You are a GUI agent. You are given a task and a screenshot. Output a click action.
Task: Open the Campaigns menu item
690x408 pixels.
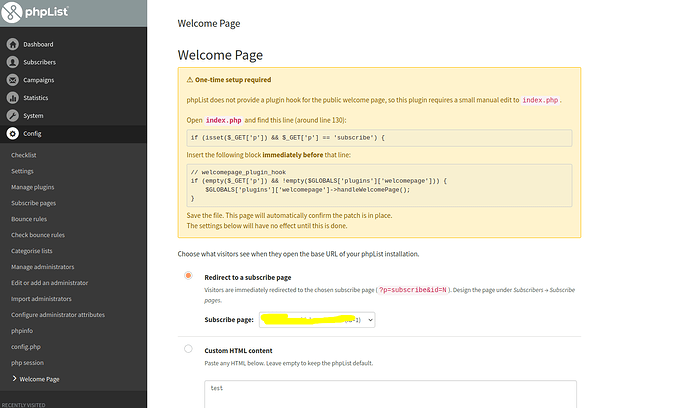point(39,80)
